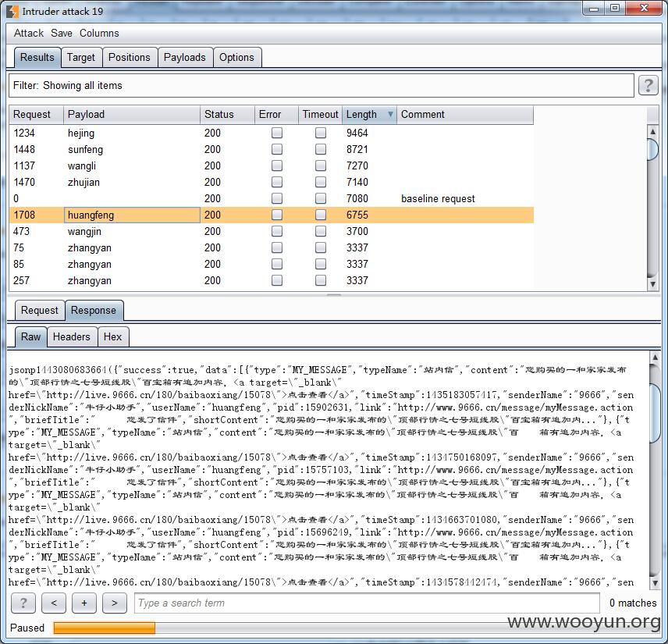The width and height of the screenshot is (668, 644).
Task: Go to previous search match button
Action: point(54,603)
